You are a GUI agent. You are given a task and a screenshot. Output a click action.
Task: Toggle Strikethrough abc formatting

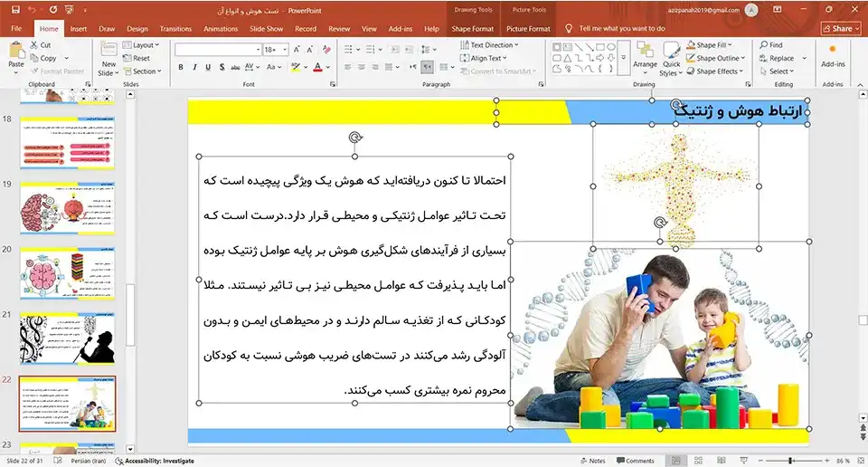point(235,67)
